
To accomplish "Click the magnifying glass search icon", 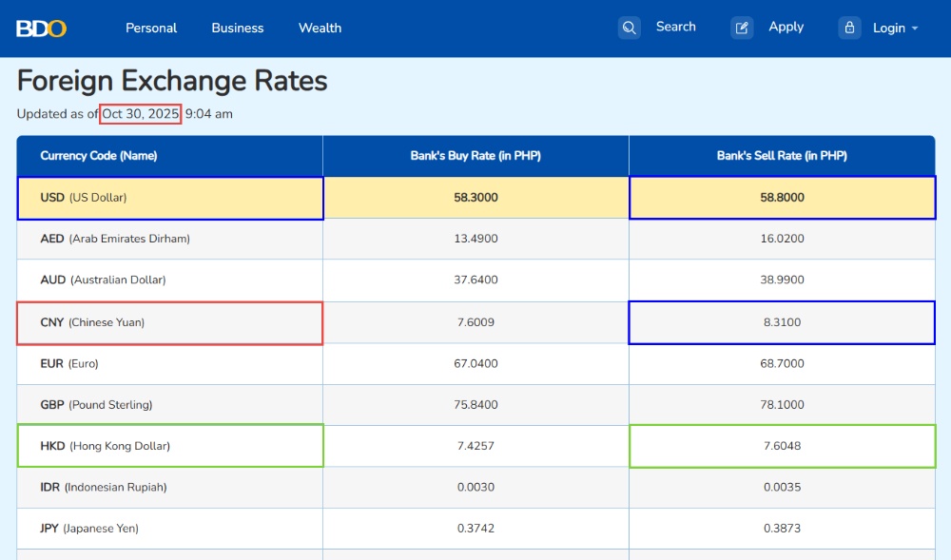I will pos(630,28).
